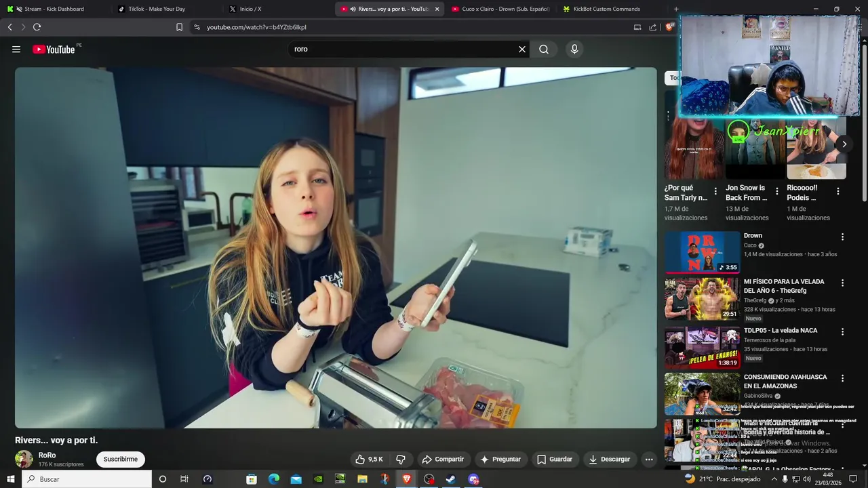
Task: Save the video with Guardar
Action: pyautogui.click(x=555, y=459)
